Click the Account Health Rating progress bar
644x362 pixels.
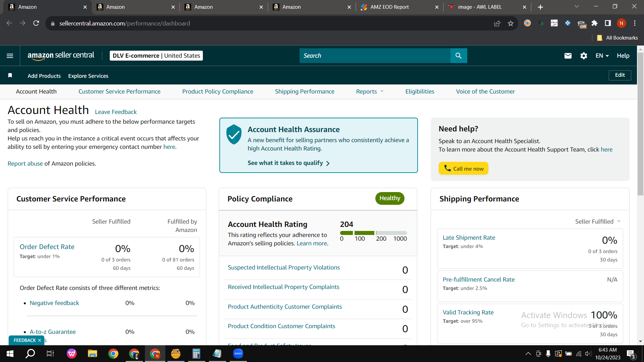click(373, 233)
